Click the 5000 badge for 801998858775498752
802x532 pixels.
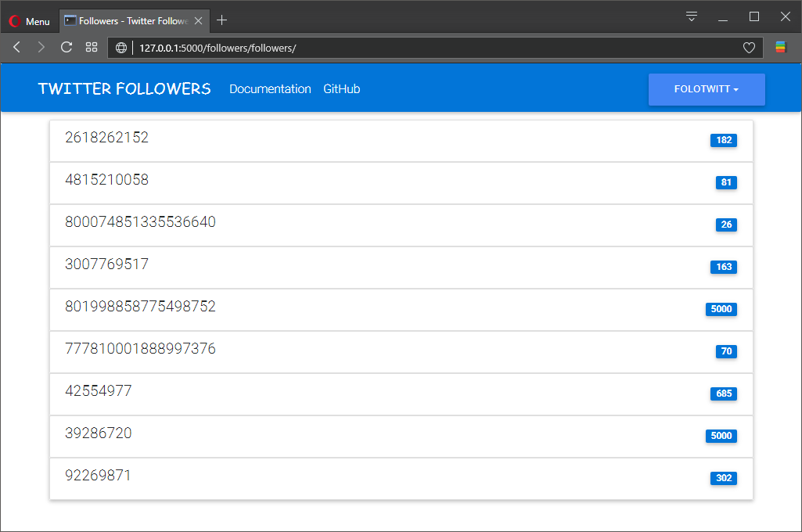pyautogui.click(x=721, y=309)
